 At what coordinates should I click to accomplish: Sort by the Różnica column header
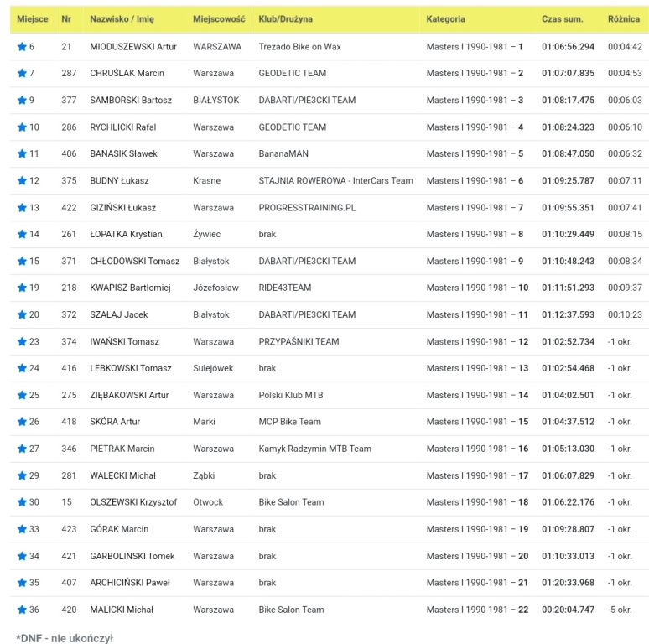tap(624, 19)
